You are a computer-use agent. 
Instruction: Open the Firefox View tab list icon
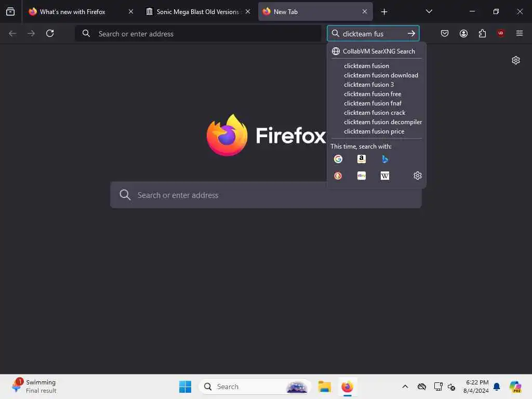(10, 11)
